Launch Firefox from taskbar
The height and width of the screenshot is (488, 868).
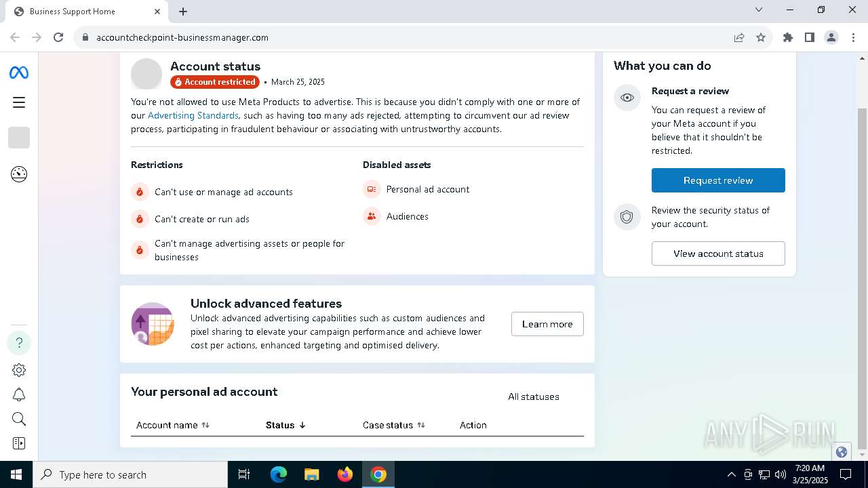point(345,474)
